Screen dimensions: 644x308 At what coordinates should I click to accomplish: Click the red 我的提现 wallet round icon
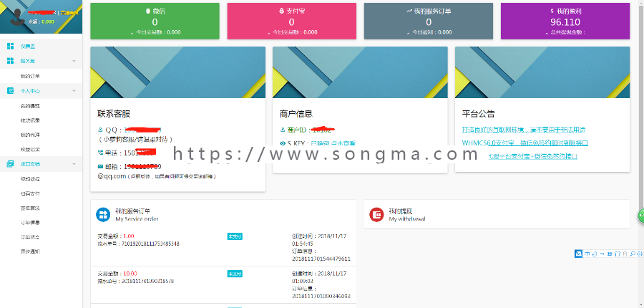click(376, 215)
